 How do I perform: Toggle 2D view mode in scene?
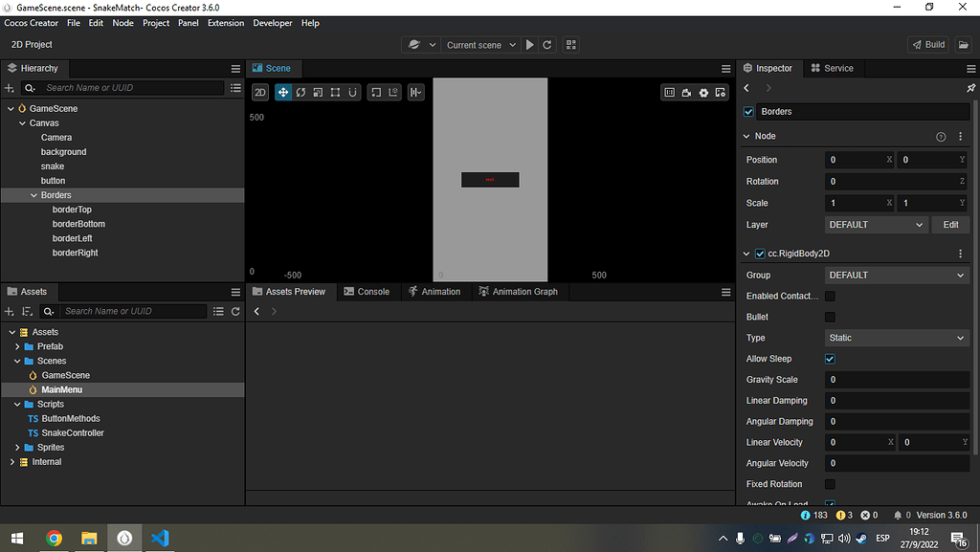tap(260, 93)
